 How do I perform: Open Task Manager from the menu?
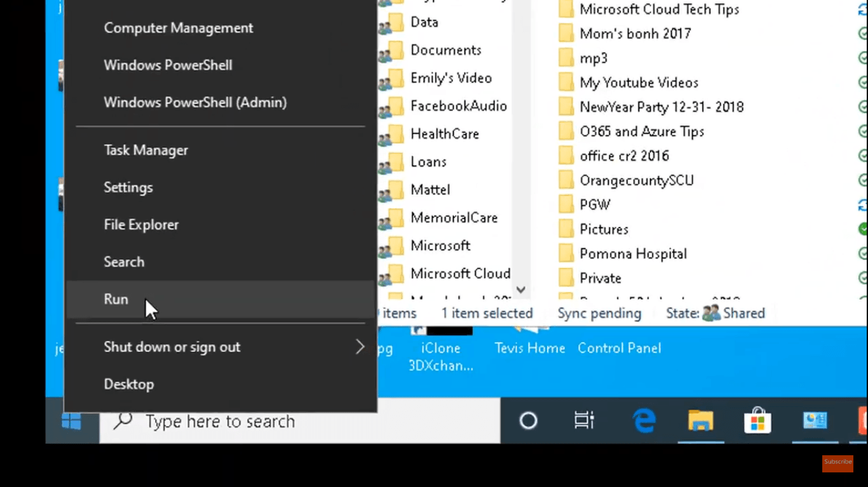[x=146, y=150]
